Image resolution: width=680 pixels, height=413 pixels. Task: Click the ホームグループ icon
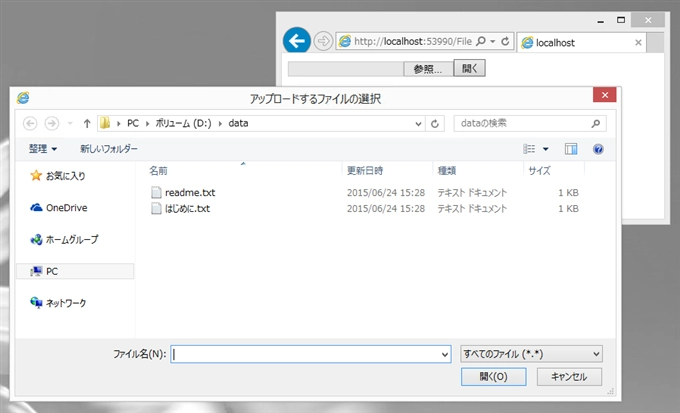coord(36,239)
